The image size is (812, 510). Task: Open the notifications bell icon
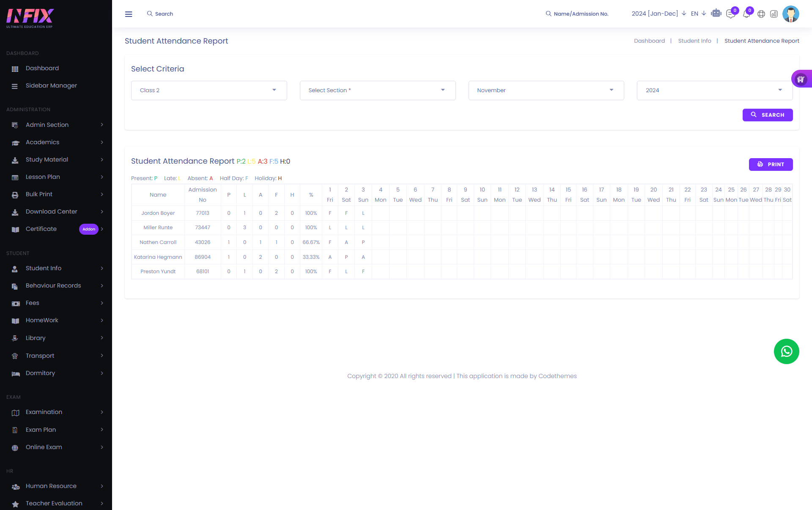coord(746,14)
